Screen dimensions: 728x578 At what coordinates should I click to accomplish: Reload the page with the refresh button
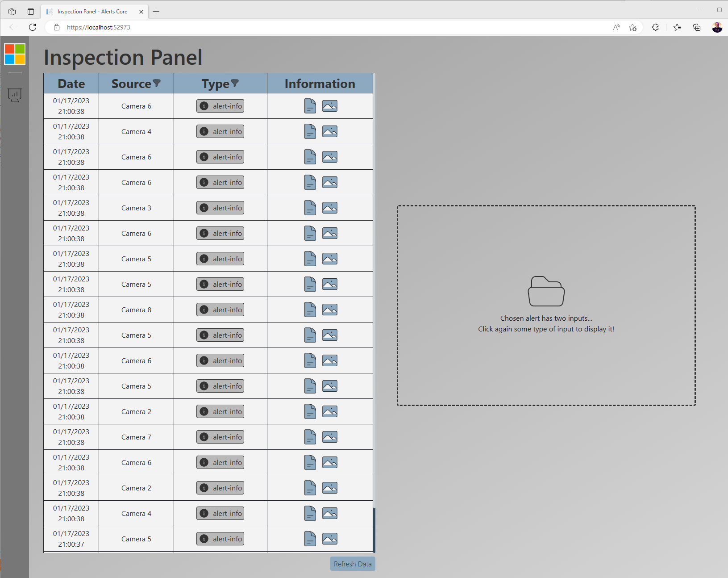point(32,27)
